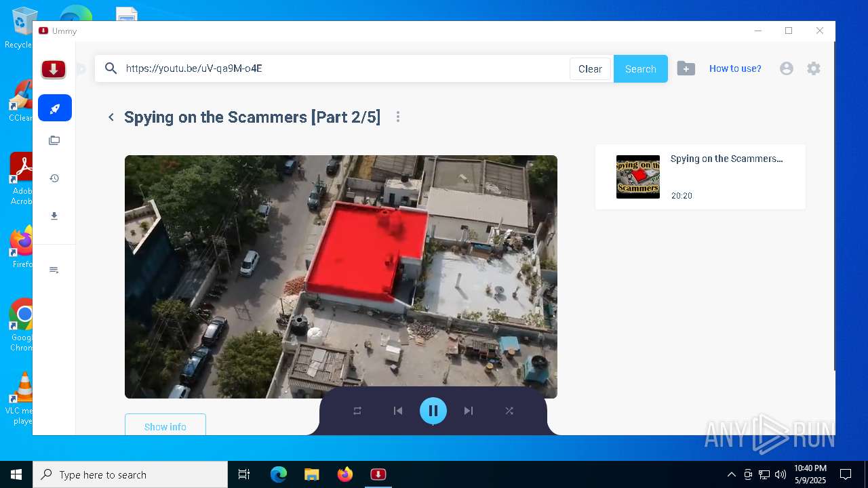868x488 pixels.
Task: Click the playlist item title Spying on the Scammers...
Action: (727, 159)
